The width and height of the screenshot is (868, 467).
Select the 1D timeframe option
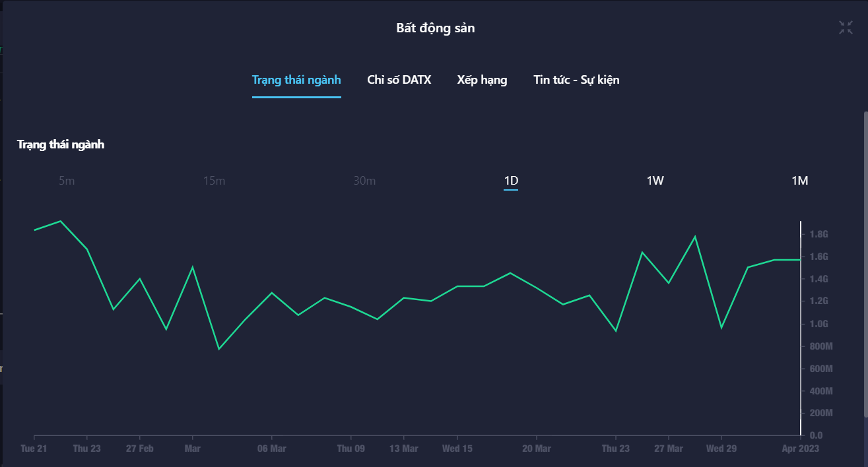511,181
